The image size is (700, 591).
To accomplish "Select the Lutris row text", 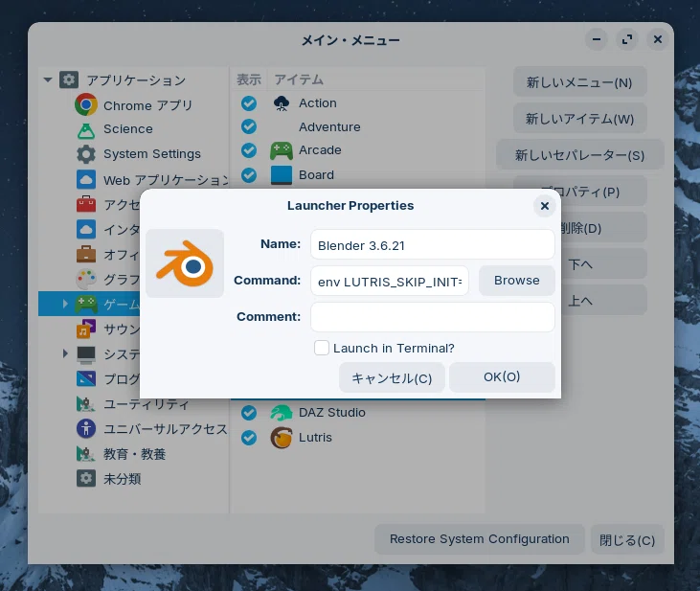I will pyautogui.click(x=315, y=438).
